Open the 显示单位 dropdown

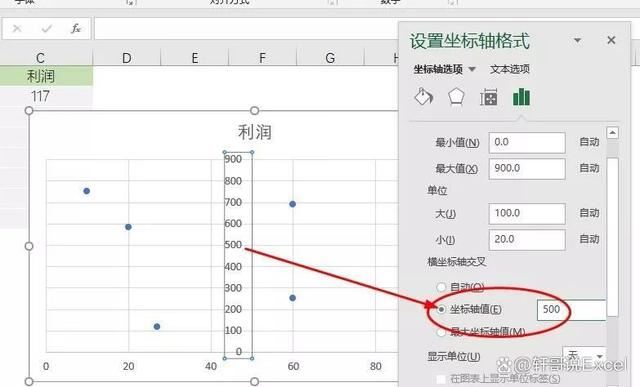point(584,355)
